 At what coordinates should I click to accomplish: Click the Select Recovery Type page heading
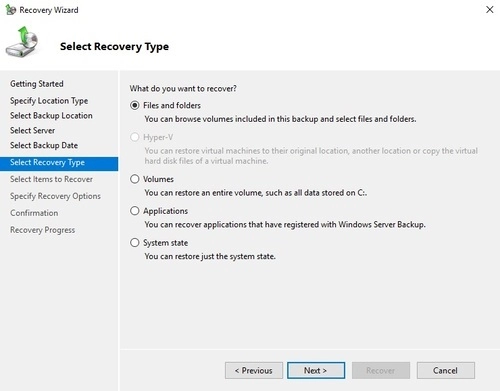114,46
